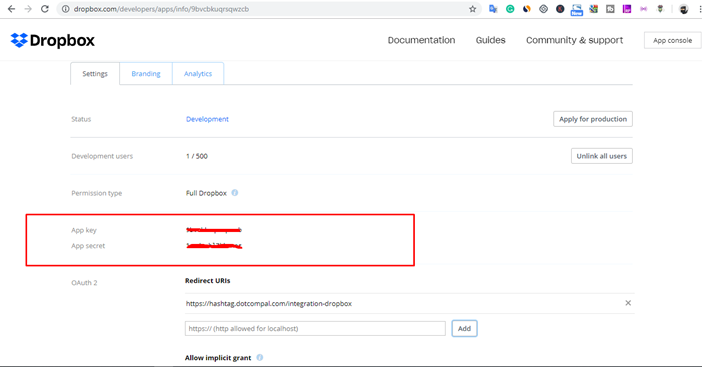Remove the hashtag.dotcompal.com redirect URI
The width and height of the screenshot is (702, 367).
pyautogui.click(x=628, y=303)
